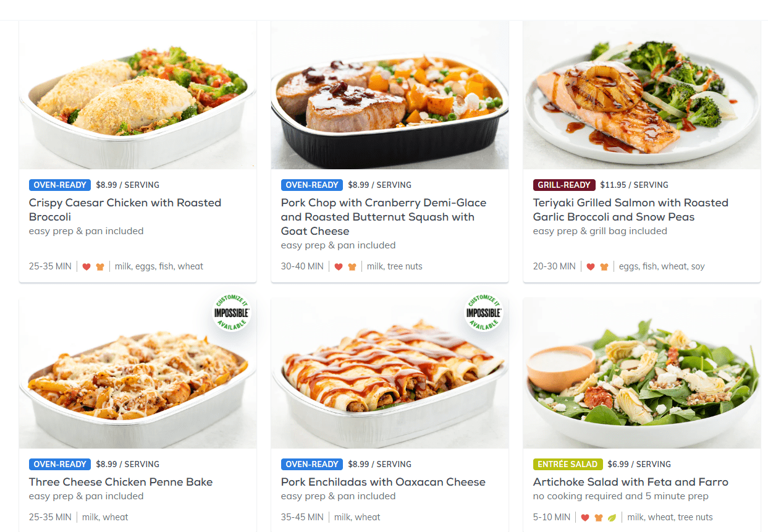Click OVEN-READY tag on Pork Enchiladas card
This screenshot has width=768, height=532.
click(312, 464)
